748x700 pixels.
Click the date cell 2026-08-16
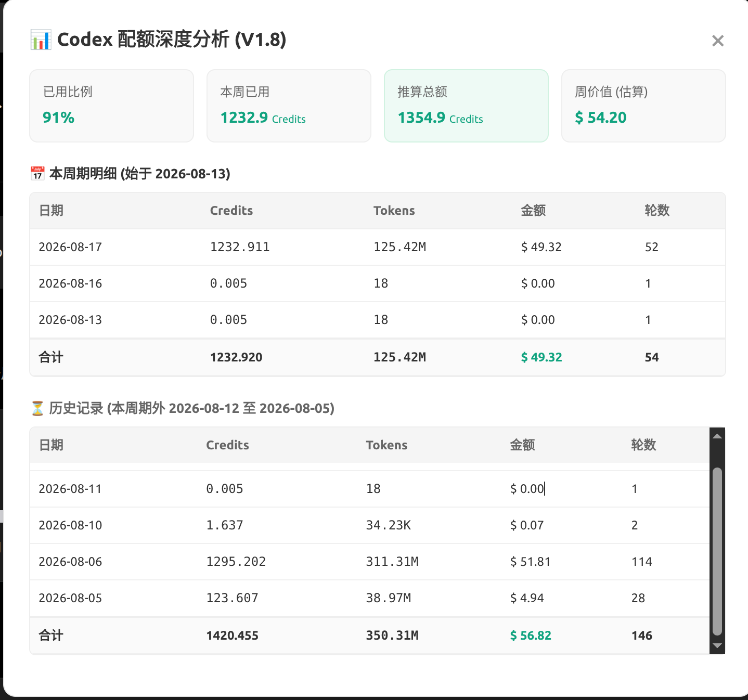tap(70, 283)
